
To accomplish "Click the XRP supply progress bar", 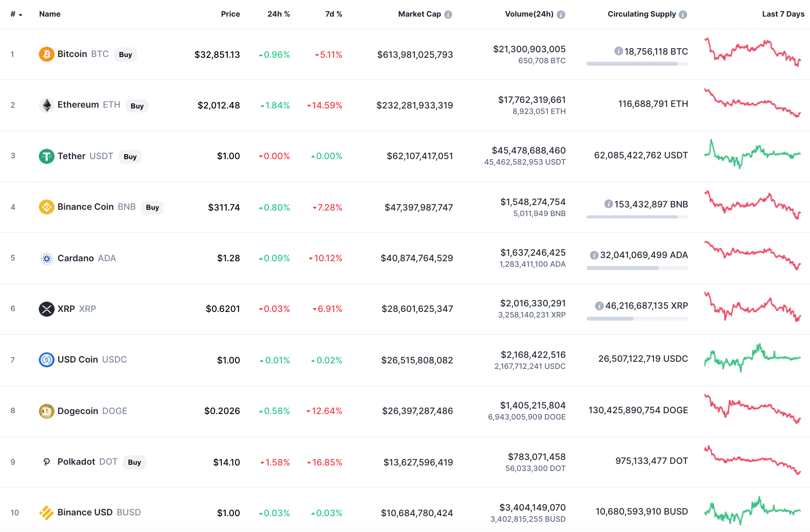I will pos(637,319).
